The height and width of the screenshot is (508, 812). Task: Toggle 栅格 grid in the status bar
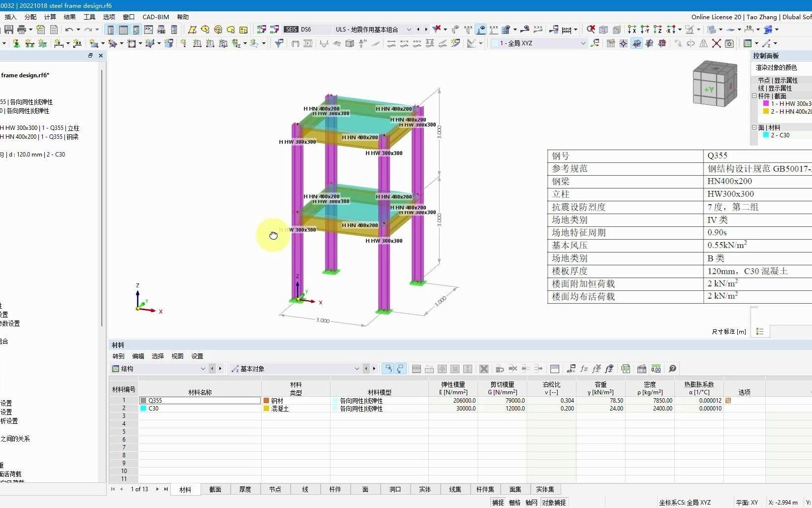click(514, 503)
